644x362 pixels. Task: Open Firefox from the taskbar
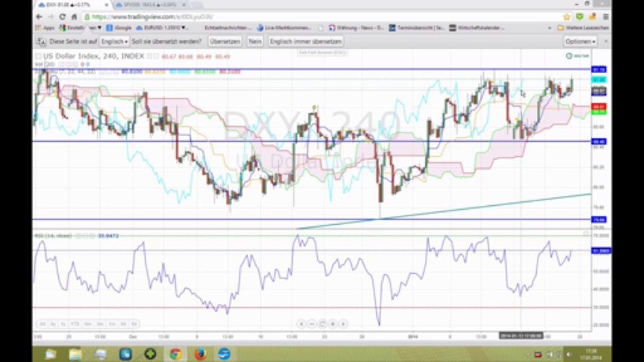[199, 353]
